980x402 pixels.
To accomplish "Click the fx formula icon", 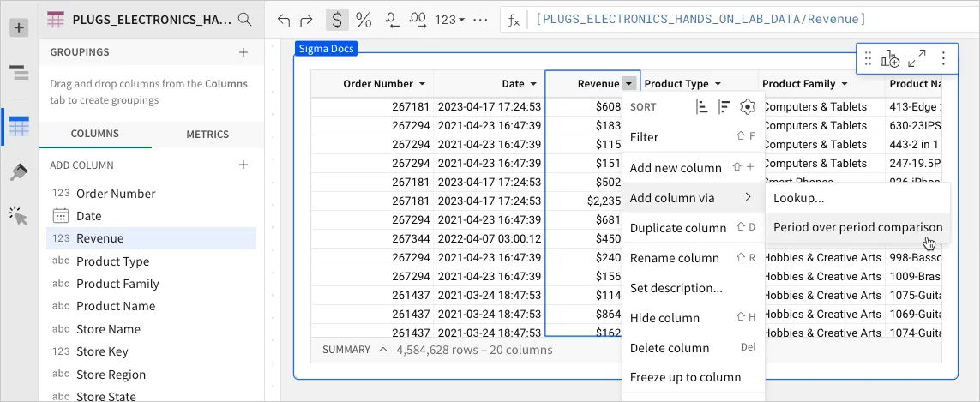I will [x=514, y=21].
